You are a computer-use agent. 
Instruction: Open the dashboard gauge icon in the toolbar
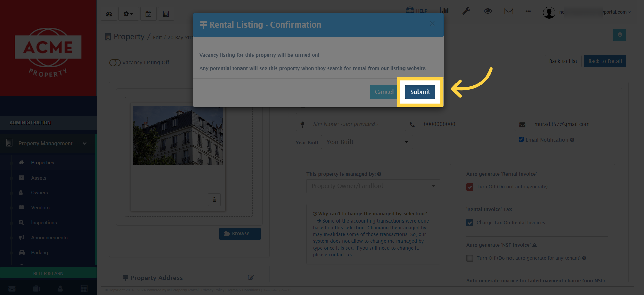point(109,14)
